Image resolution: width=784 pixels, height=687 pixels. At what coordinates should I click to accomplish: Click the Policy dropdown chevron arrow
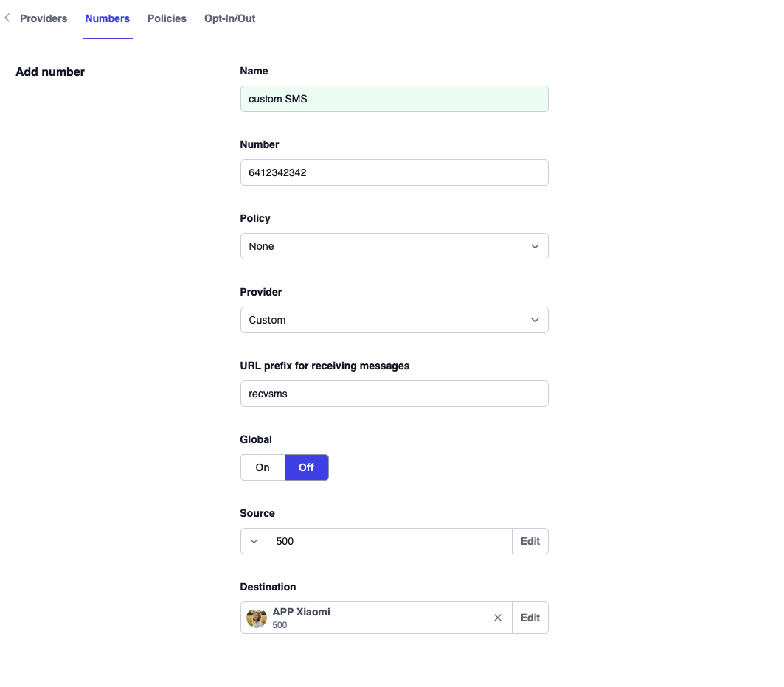[x=535, y=246]
